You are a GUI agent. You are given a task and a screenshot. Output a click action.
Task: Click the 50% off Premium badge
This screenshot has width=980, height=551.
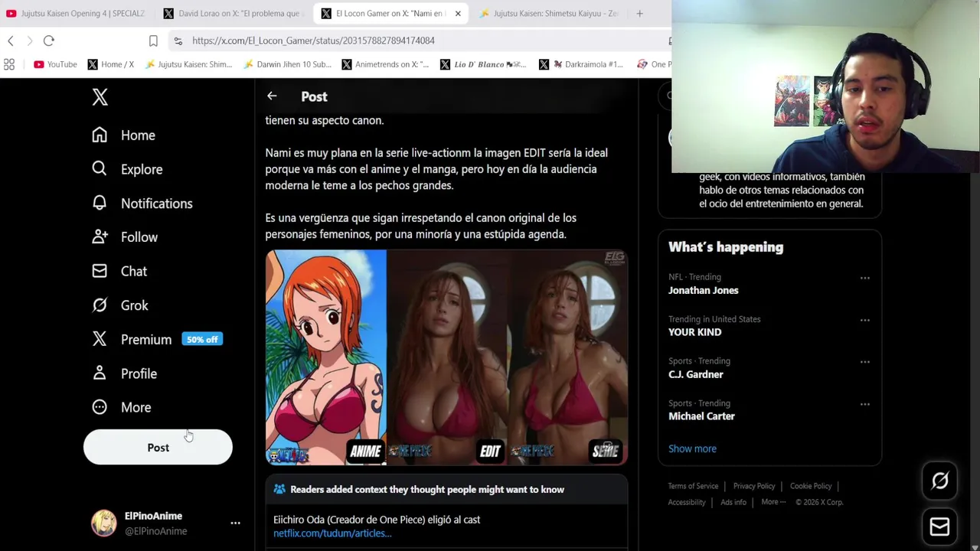click(x=202, y=339)
